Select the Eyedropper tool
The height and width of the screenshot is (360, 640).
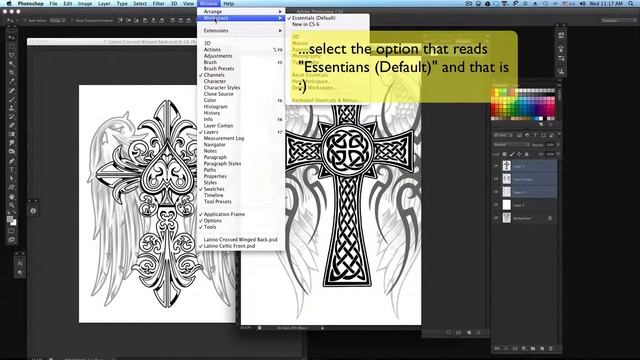pyautogui.click(x=12, y=82)
